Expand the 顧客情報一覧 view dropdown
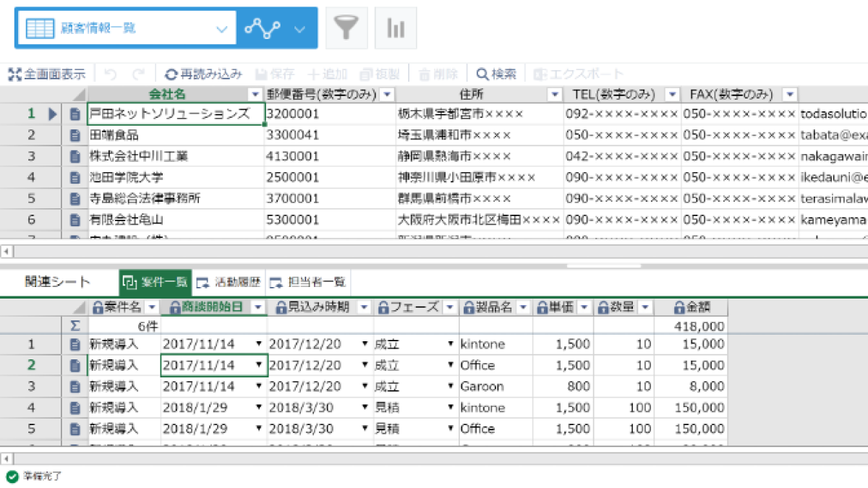Screen dimensions: 868x488 click(221, 29)
